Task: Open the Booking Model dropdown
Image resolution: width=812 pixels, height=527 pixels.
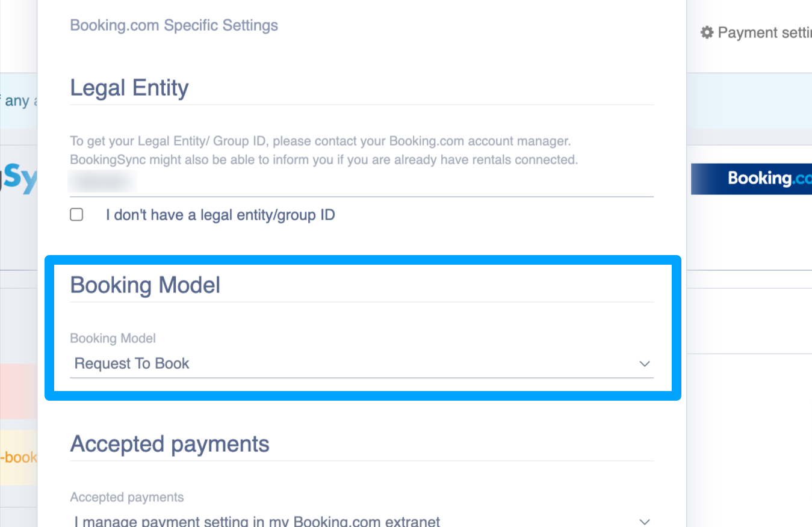Action: click(x=362, y=363)
